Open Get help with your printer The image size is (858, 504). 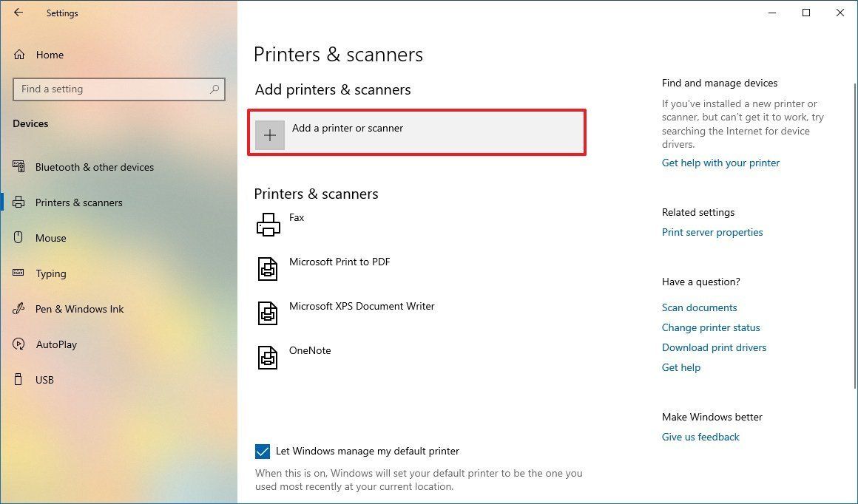(x=720, y=163)
